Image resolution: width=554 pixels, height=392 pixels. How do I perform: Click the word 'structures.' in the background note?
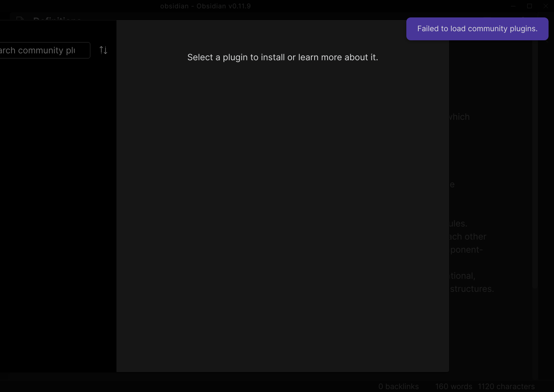pos(472,289)
